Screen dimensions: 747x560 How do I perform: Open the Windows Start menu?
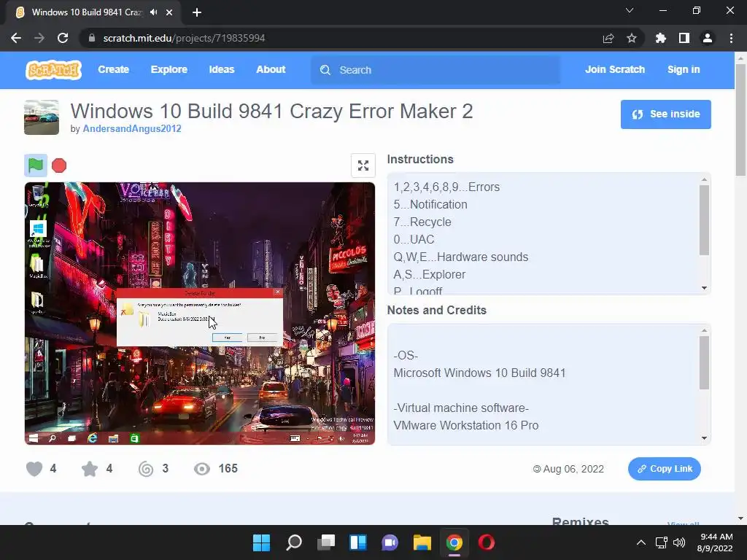261,542
